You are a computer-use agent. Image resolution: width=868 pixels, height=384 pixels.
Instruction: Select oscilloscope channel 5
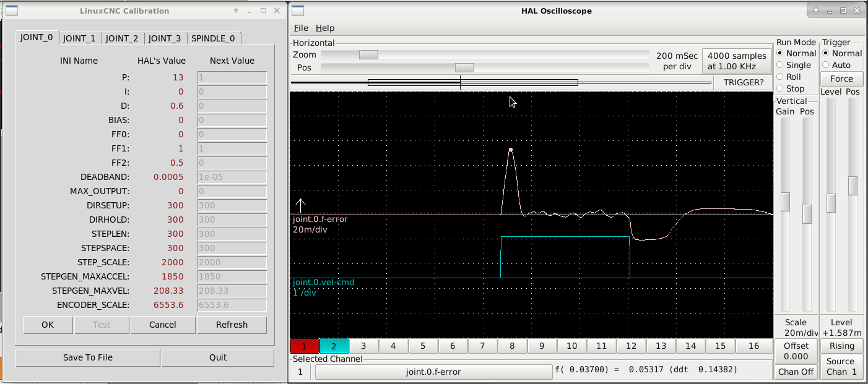[x=423, y=346]
